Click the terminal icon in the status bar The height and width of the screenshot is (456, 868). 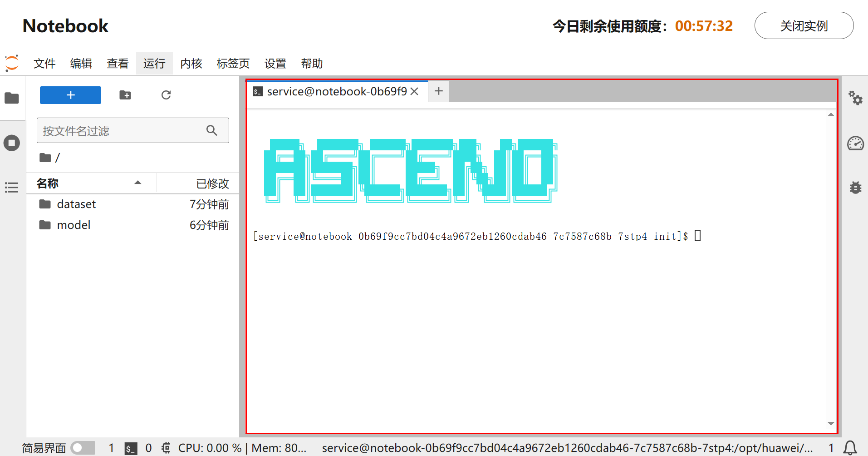[131, 448]
